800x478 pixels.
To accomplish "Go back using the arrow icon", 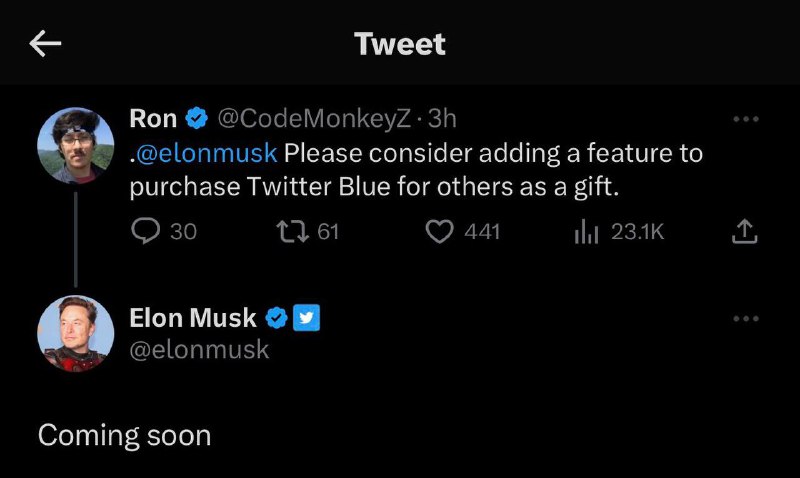I will point(46,43).
